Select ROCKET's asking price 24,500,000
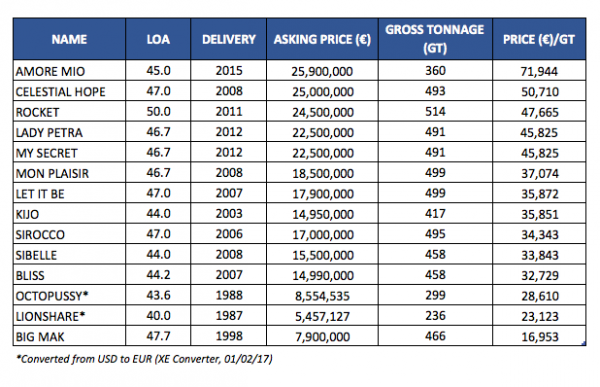The image size is (600, 387). (x=323, y=112)
